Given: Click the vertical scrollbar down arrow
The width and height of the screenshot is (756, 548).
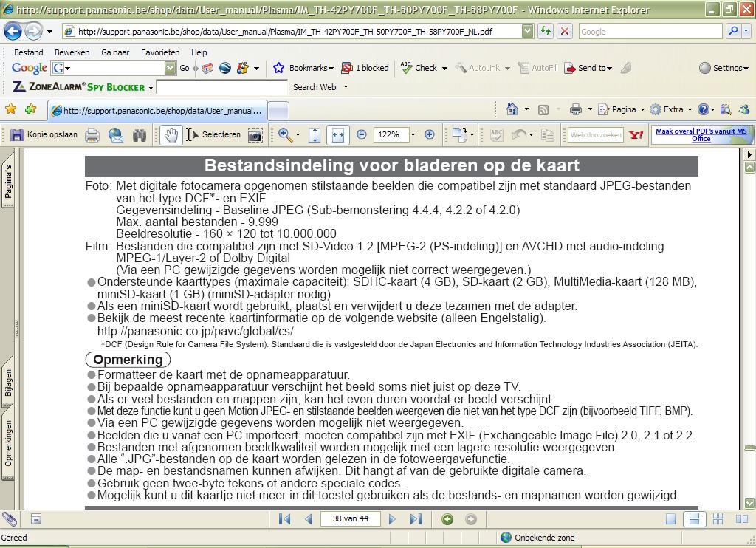Looking at the screenshot, I should [x=749, y=503].
